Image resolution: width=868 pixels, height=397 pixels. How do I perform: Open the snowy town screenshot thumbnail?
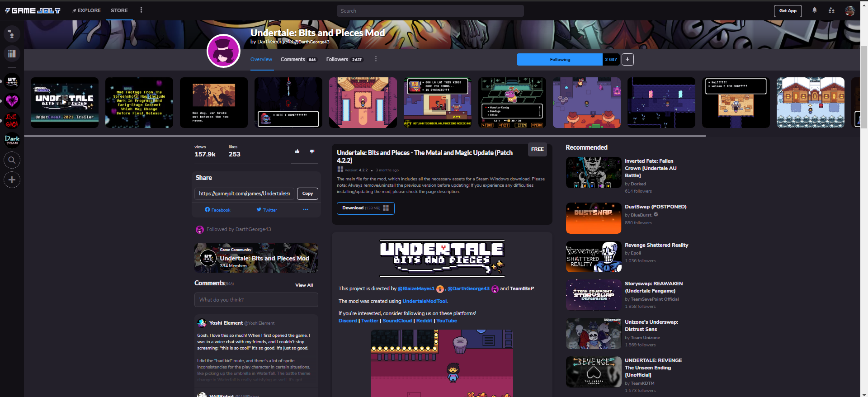point(811,103)
